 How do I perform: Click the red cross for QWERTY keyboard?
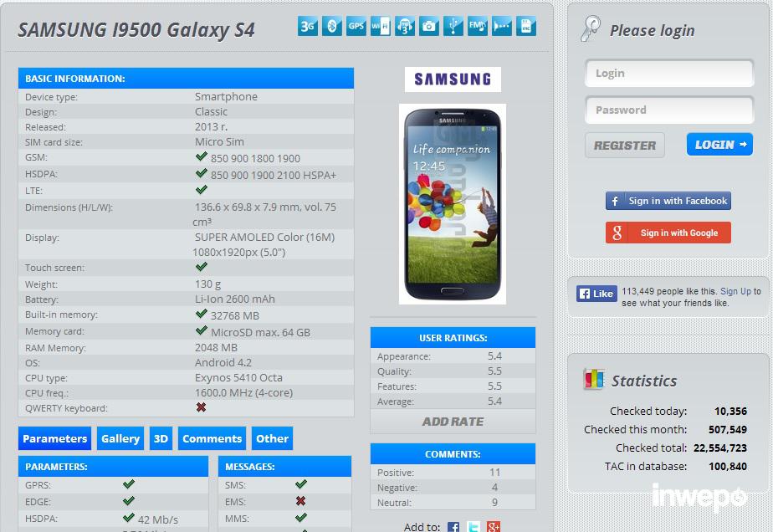[201, 407]
